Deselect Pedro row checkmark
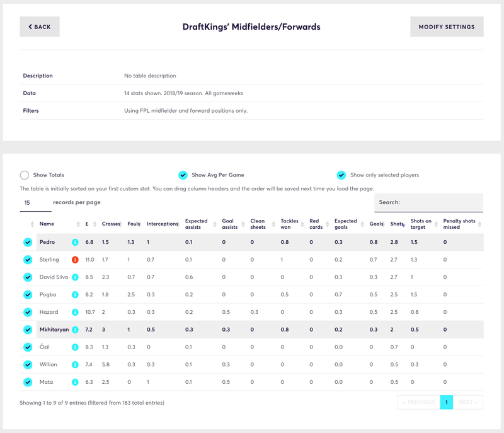This screenshot has height=433, width=504. pyautogui.click(x=28, y=242)
